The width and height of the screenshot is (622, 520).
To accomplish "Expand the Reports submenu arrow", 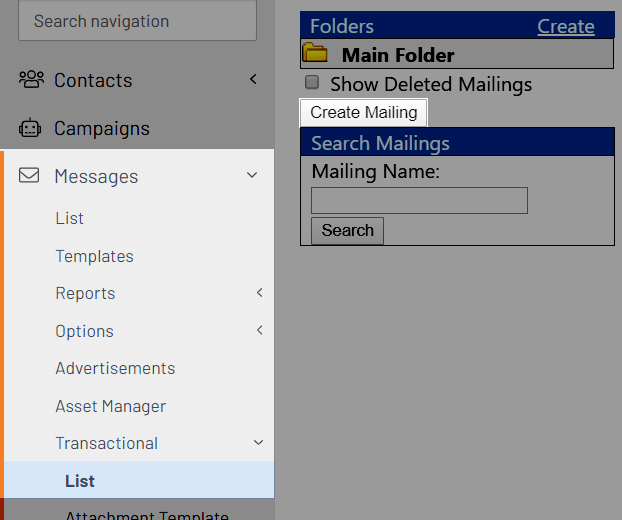I will point(259,293).
